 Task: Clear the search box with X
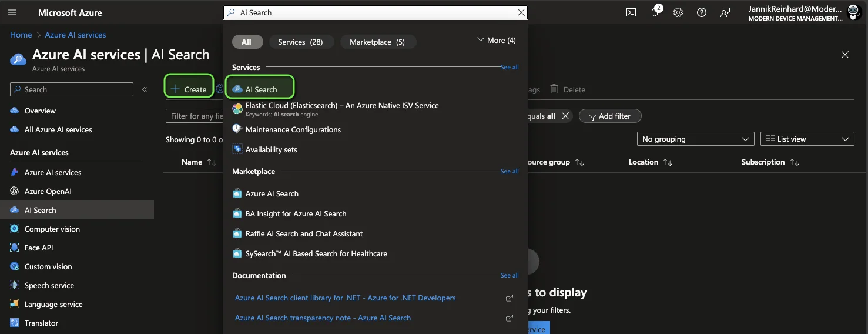pyautogui.click(x=521, y=12)
